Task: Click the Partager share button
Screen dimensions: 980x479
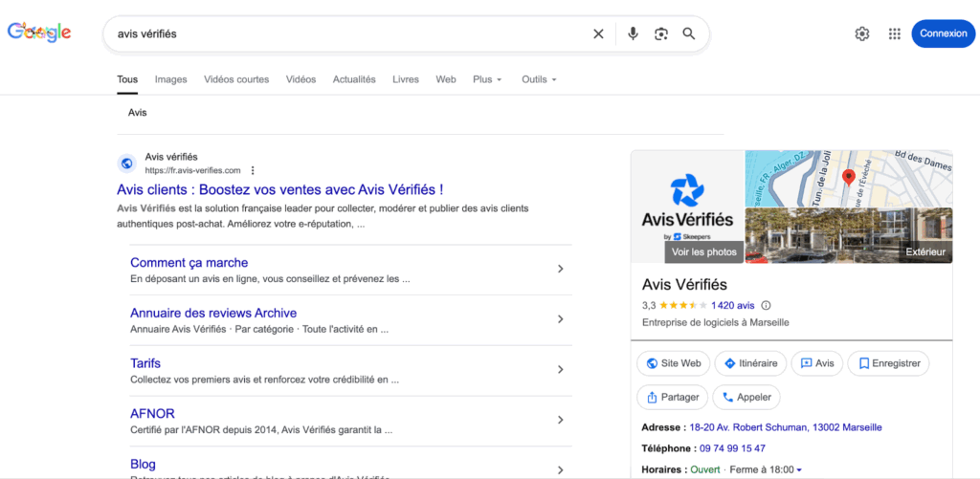Action: (673, 397)
